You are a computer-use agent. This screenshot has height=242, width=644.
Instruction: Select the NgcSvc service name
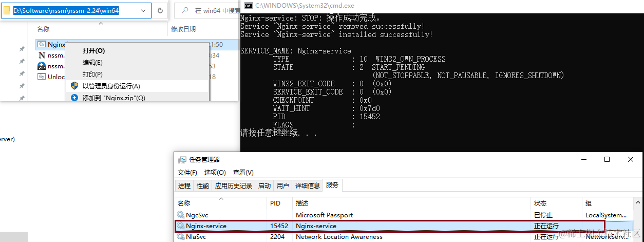click(x=197, y=215)
